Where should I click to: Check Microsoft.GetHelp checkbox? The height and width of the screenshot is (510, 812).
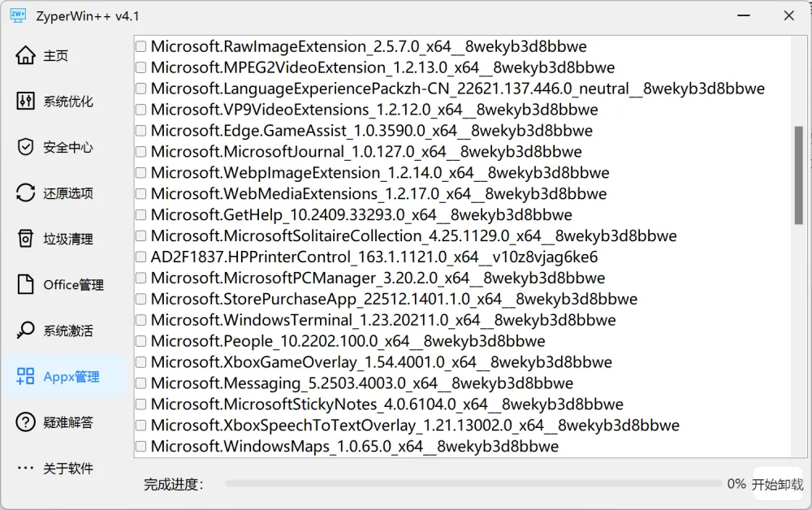coord(140,215)
